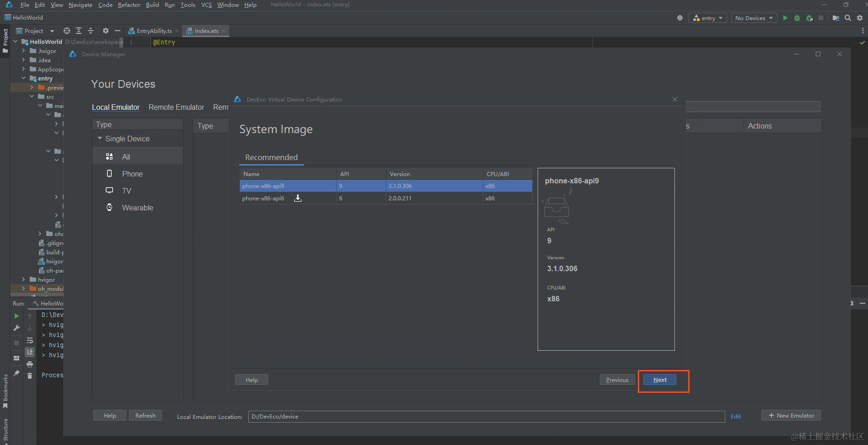The width and height of the screenshot is (868, 445).
Task: Open the File menu
Action: [25, 5]
